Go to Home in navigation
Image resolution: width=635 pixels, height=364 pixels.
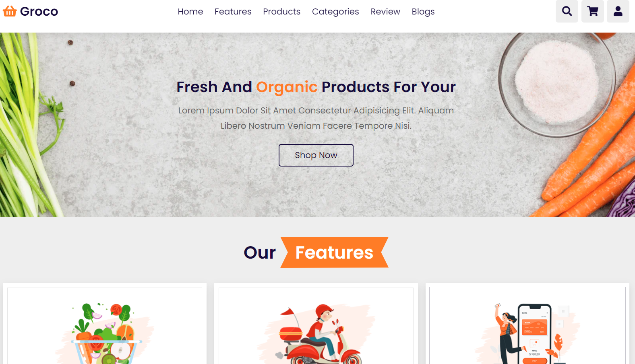190,12
